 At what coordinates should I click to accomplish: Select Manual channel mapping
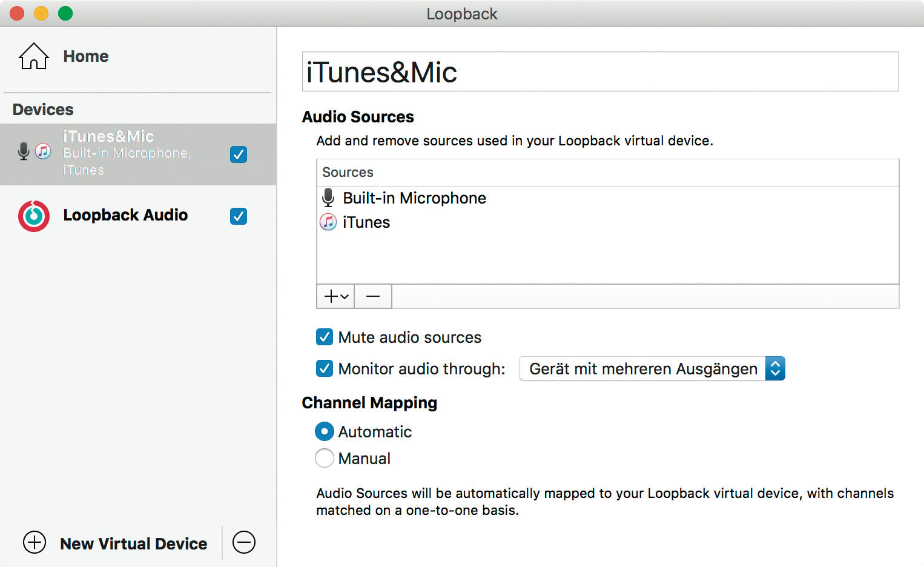click(x=325, y=458)
